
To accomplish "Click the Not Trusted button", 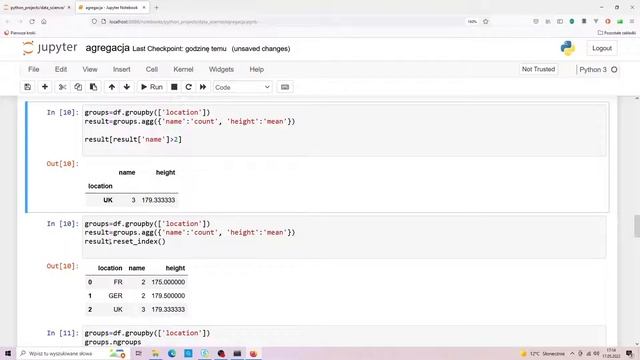I will (538, 69).
